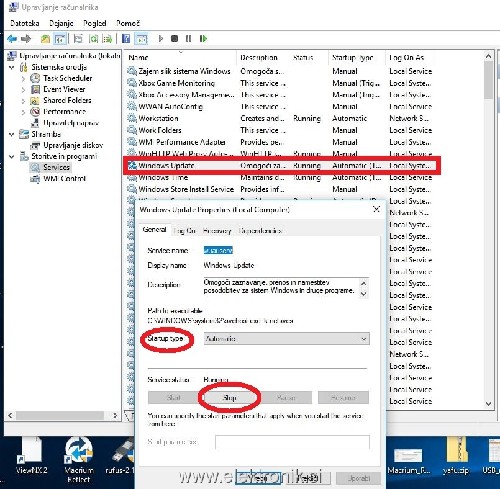Click the Start Service play icon
The height and width of the screenshot is (489, 500).
161,39
